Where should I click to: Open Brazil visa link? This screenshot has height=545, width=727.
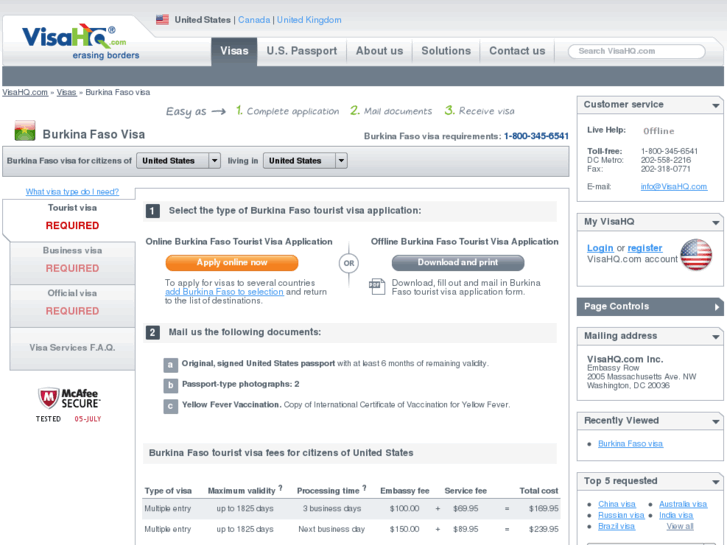[616, 526]
